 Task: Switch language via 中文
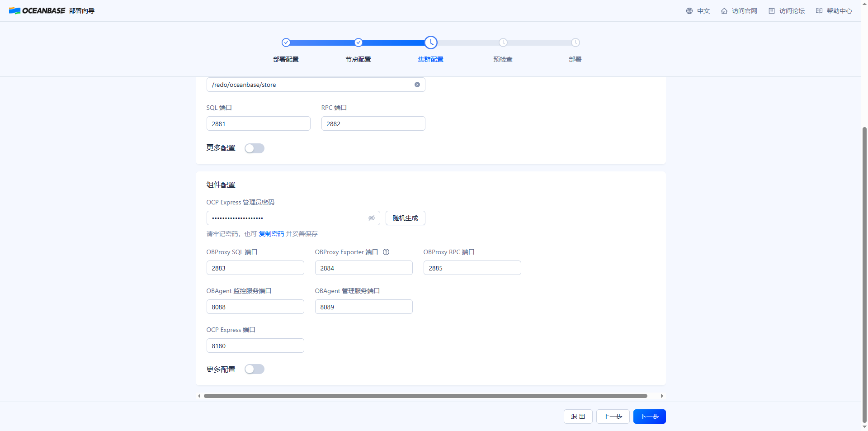click(703, 11)
